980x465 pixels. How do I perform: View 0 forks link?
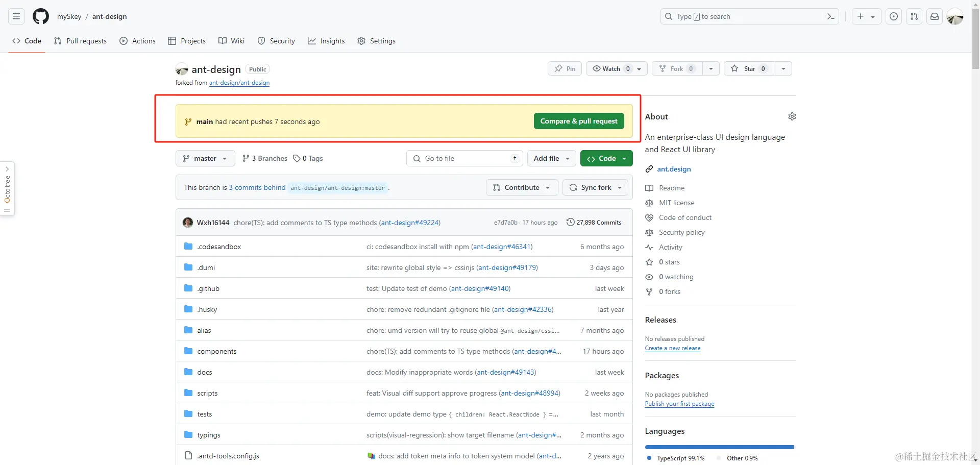click(x=669, y=291)
